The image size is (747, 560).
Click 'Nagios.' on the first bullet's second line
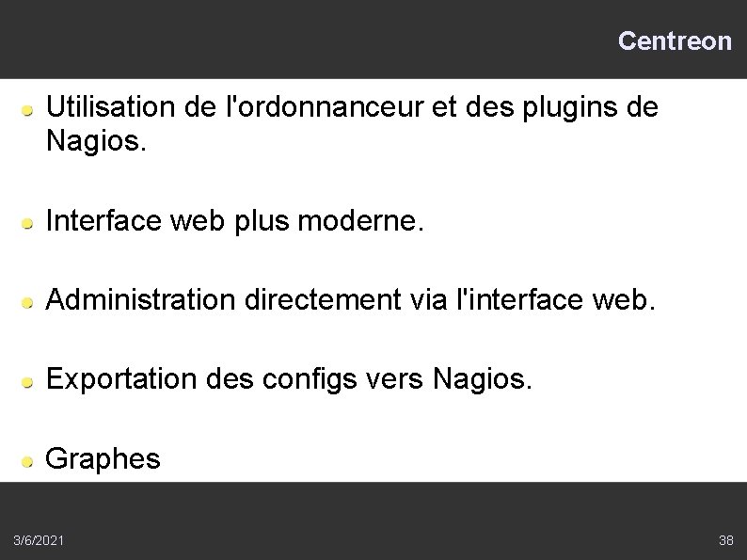97,143
